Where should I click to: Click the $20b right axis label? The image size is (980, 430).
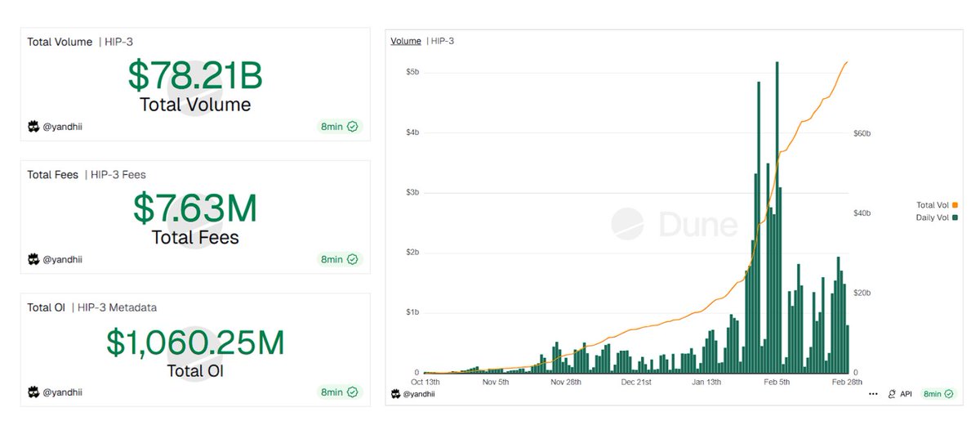coord(862,293)
